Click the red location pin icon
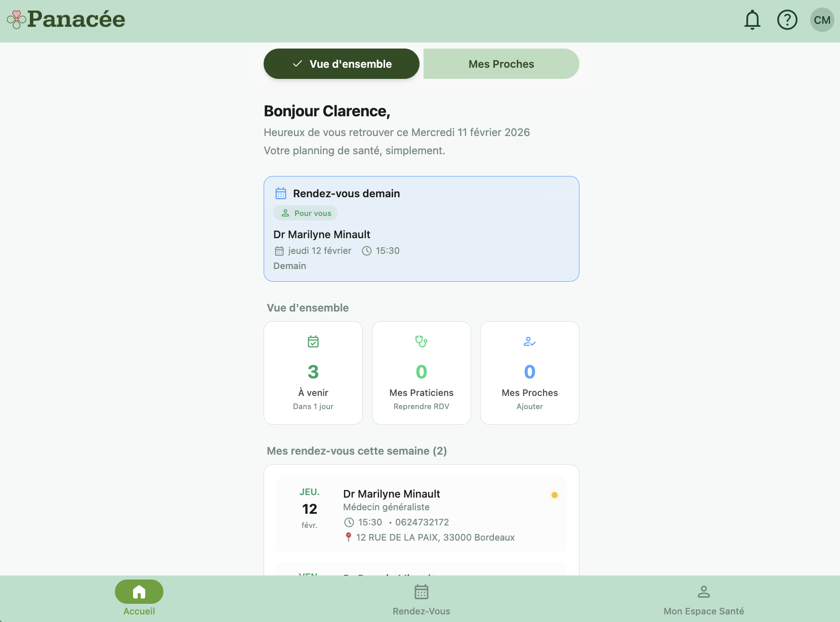This screenshot has height=622, width=840. (348, 537)
